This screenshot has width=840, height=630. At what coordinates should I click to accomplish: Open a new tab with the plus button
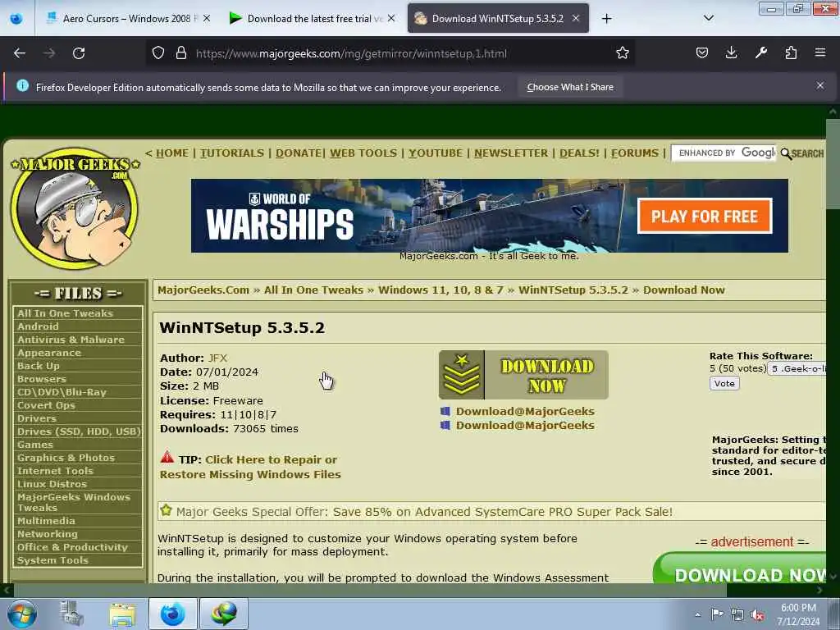[x=606, y=19]
